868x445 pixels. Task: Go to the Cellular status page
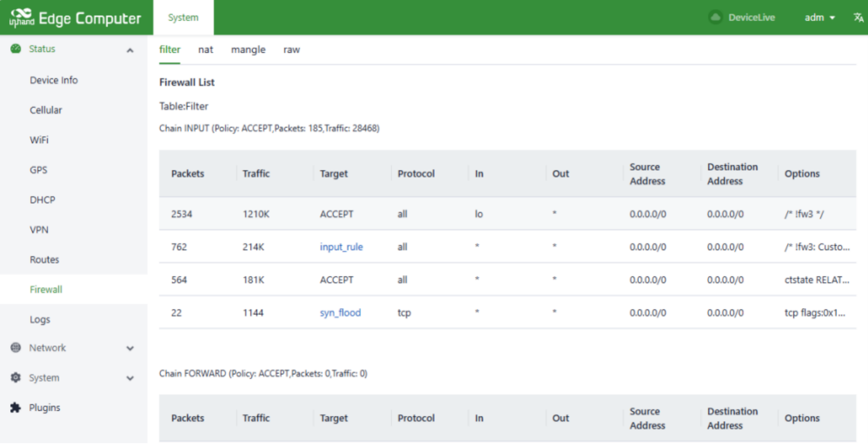click(x=46, y=110)
